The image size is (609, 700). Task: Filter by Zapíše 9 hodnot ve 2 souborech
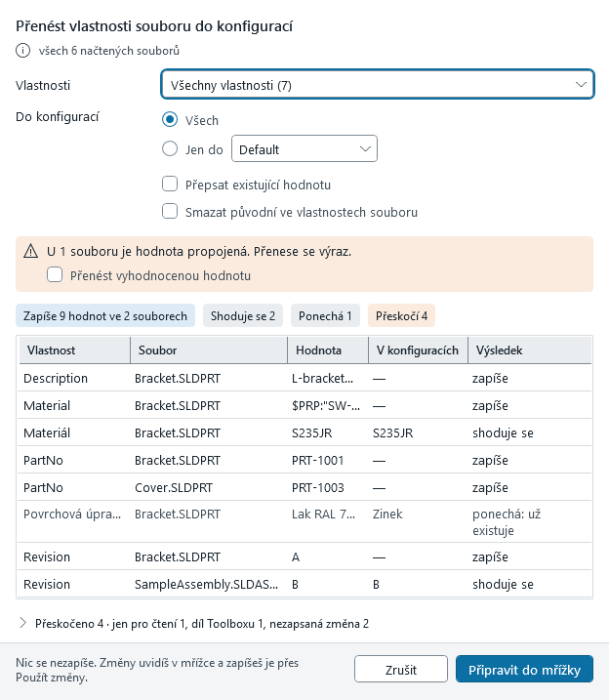click(x=105, y=315)
